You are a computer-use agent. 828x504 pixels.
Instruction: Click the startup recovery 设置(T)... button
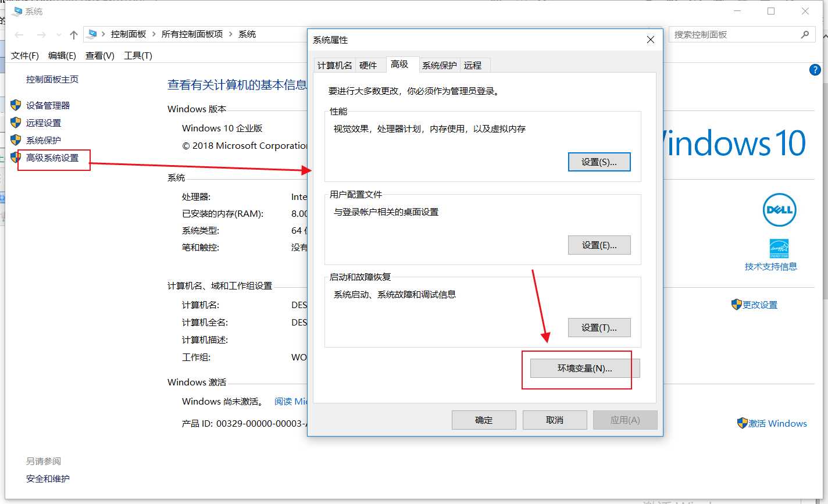(599, 328)
